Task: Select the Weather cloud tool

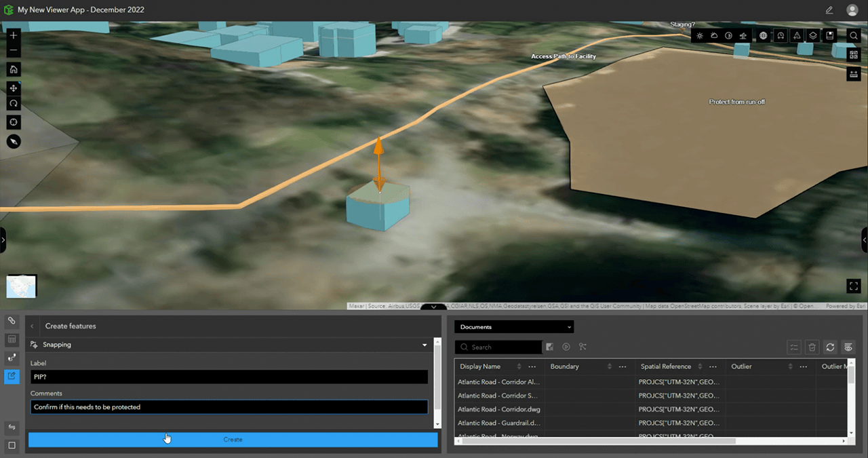Action: (x=713, y=35)
